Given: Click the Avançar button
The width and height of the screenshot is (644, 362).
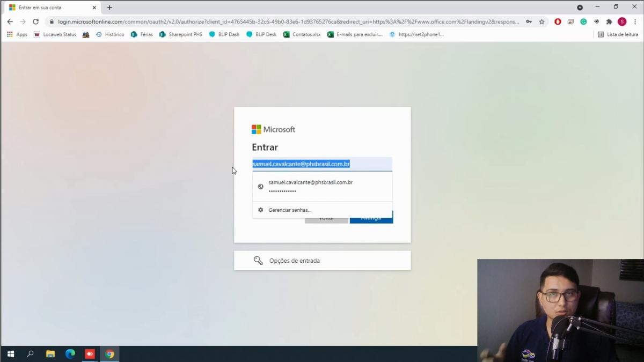Looking at the screenshot, I should point(371,218).
